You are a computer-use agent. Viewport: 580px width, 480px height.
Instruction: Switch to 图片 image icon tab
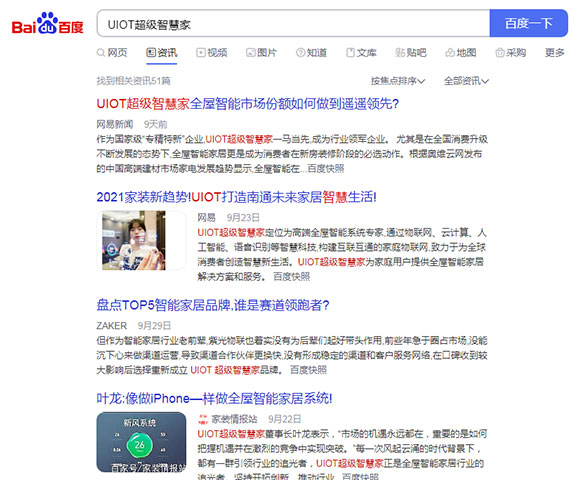[262, 53]
